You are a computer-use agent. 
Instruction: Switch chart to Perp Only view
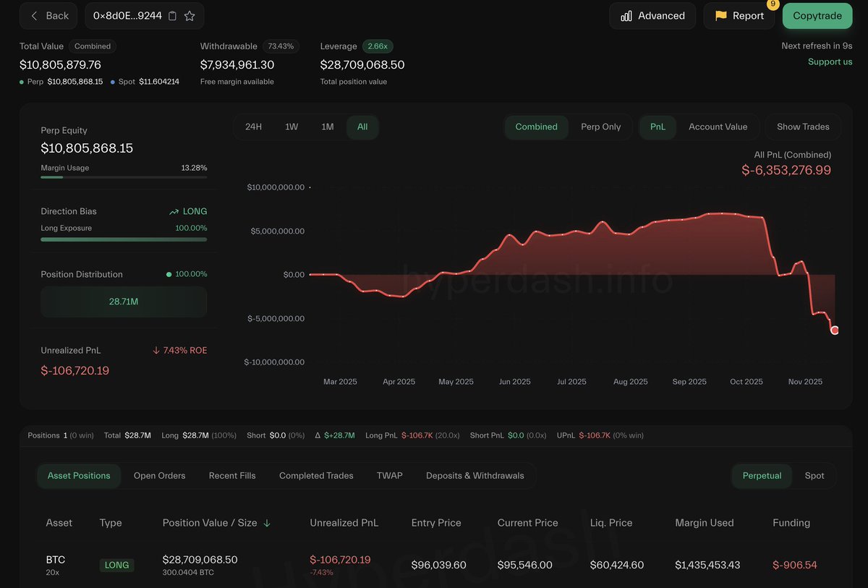pyautogui.click(x=602, y=127)
